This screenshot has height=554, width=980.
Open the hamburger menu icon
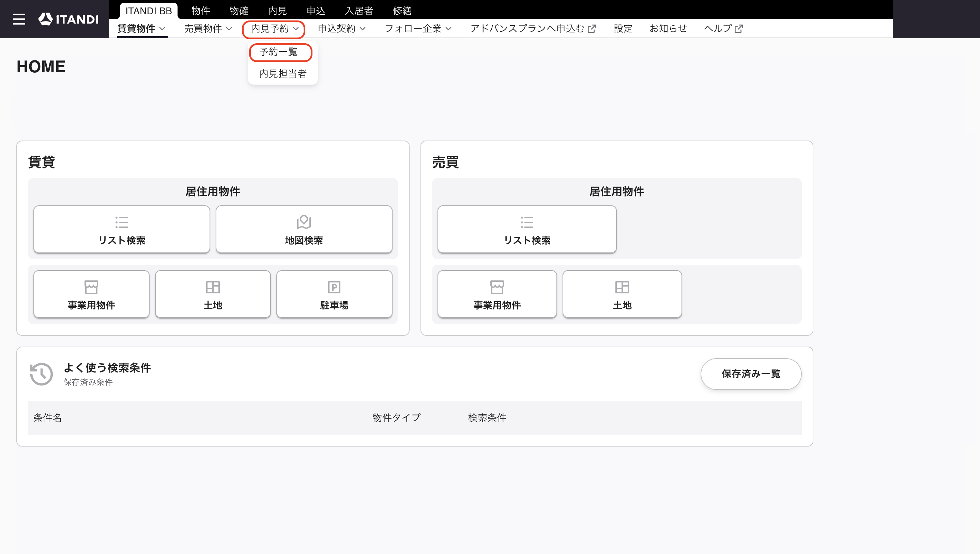coord(19,19)
